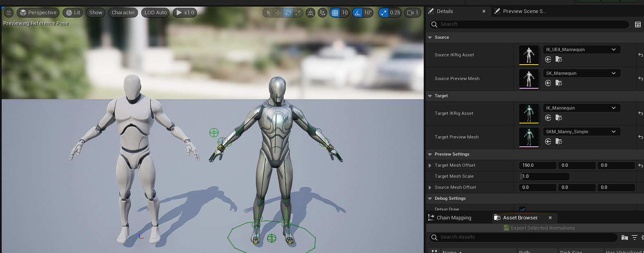This screenshot has height=253, width=644.
Task: Use selected asset for Source Preview Mesh
Action: tap(548, 83)
